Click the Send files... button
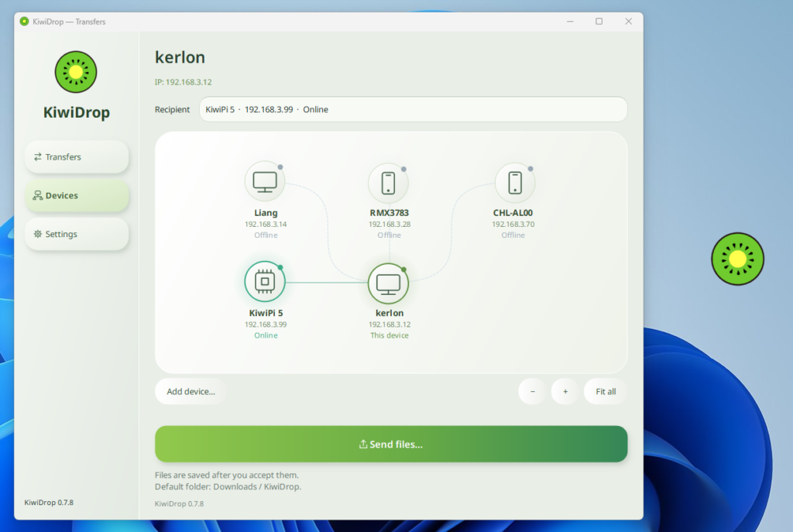This screenshot has width=793, height=532. [391, 444]
